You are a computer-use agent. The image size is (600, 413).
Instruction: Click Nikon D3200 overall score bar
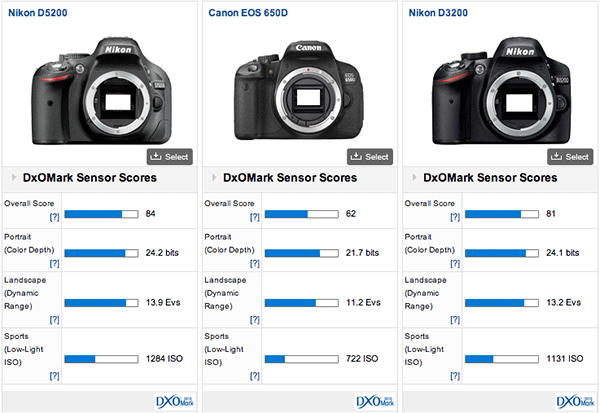pyautogui.click(x=502, y=214)
